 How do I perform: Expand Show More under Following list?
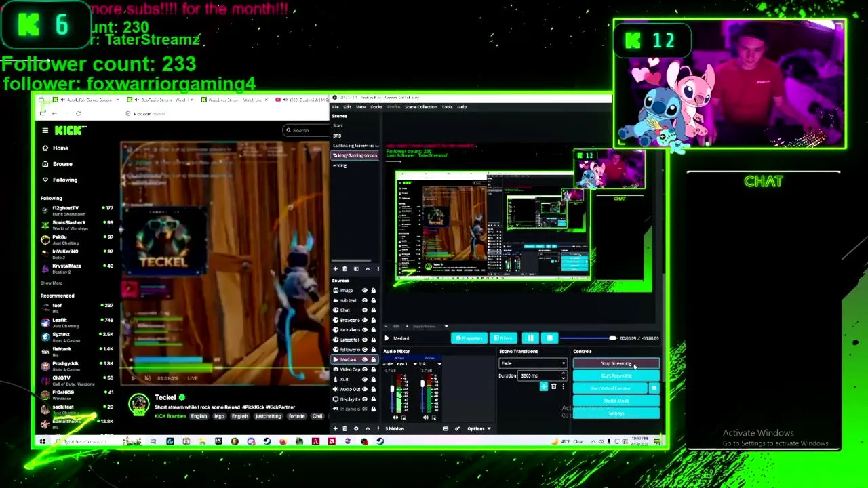pos(52,283)
